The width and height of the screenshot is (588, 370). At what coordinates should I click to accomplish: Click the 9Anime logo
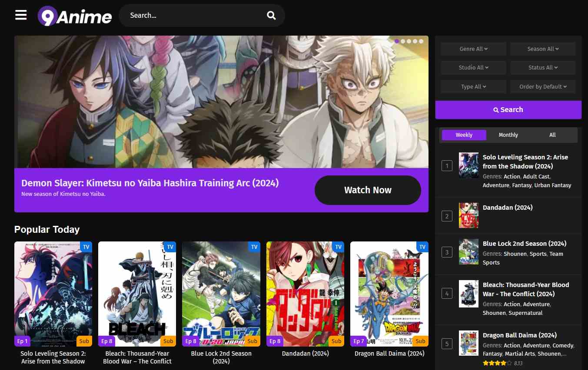(x=74, y=16)
